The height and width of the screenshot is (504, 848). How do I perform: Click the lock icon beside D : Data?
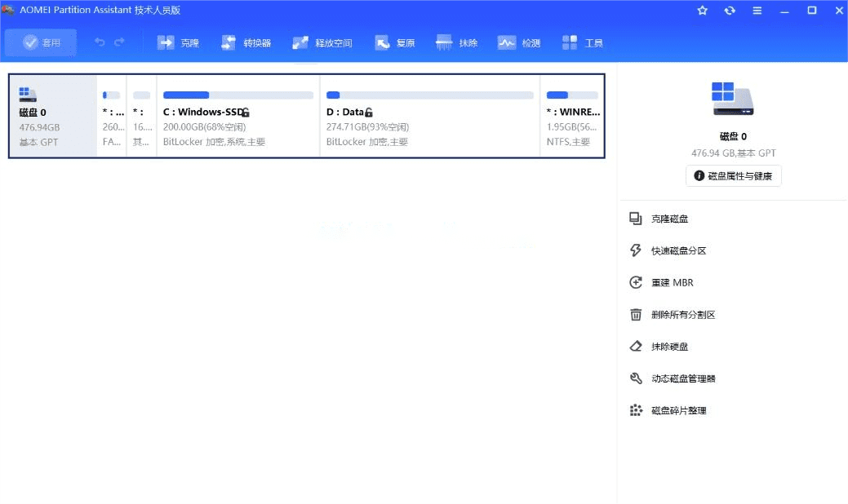(369, 113)
